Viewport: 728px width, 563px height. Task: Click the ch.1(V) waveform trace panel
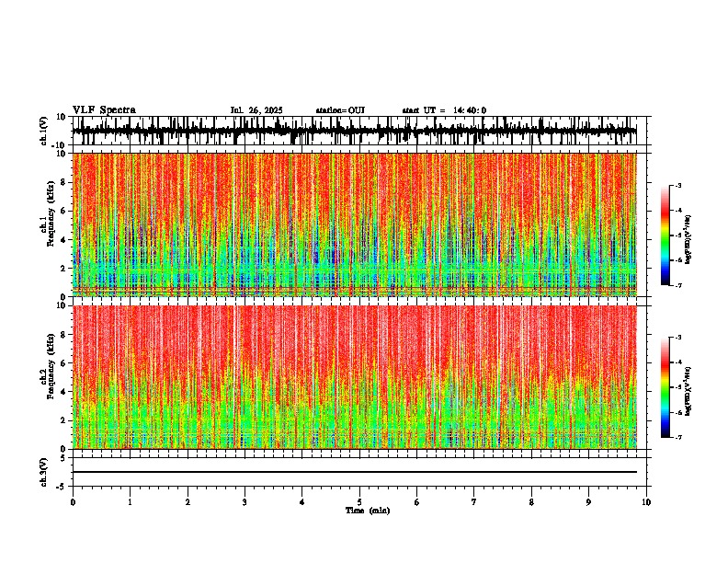(x=361, y=131)
